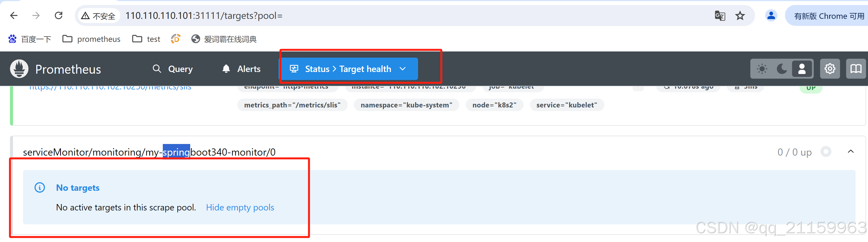Switch to light theme sun icon
Screen dimensions: 868x242
[x=762, y=69]
